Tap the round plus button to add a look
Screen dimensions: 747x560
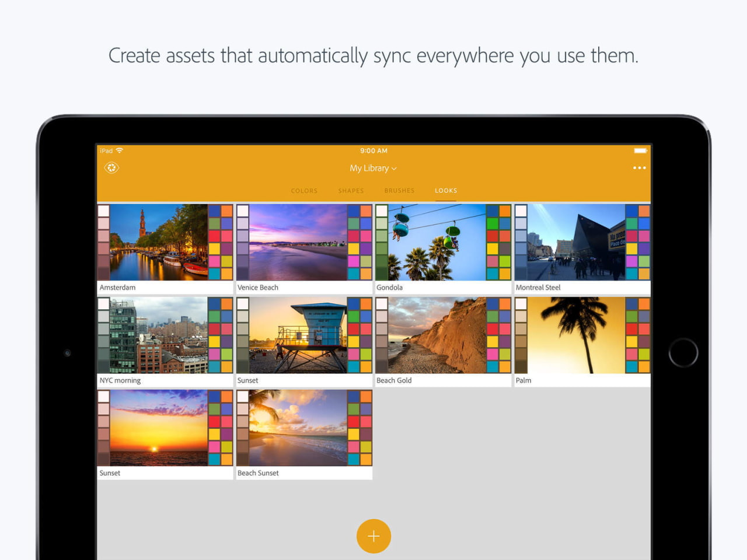373,536
